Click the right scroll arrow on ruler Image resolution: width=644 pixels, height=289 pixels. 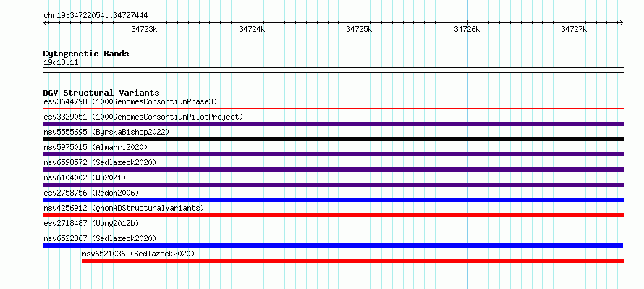pos(621,23)
